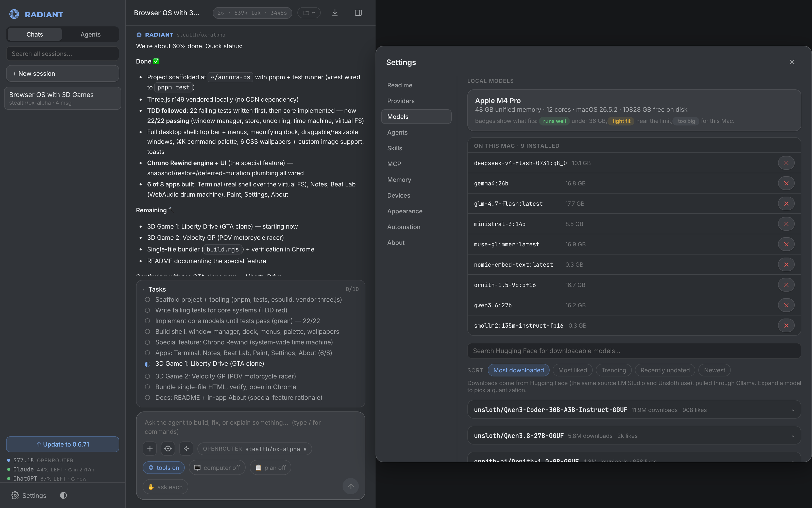Open Read me settings section
Image resolution: width=812 pixels, height=508 pixels.
point(416,85)
